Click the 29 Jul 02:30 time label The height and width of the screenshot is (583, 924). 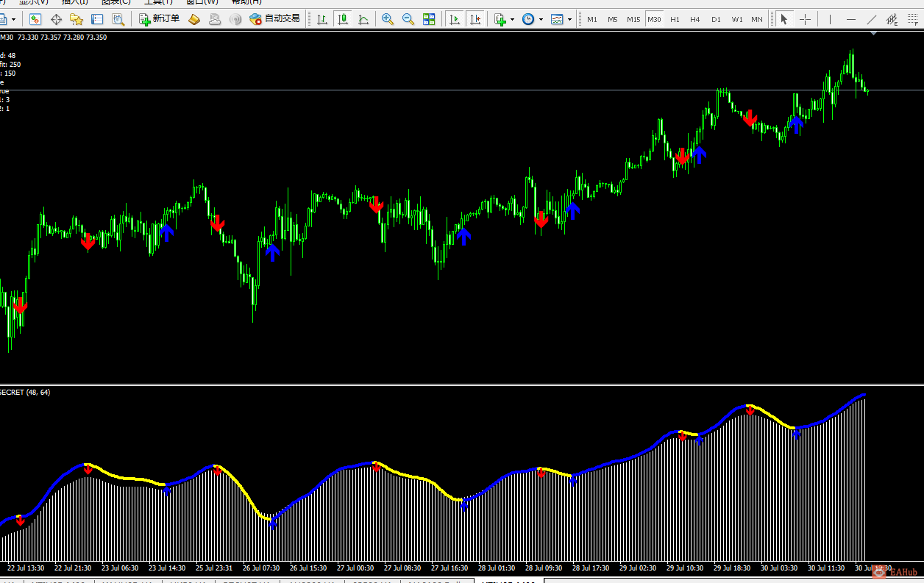[x=638, y=568]
